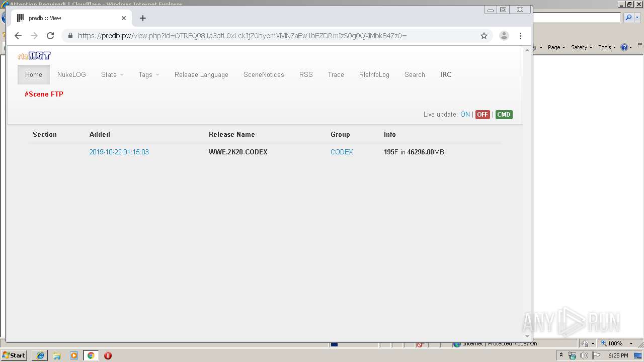Click the Show desktop tray button
This screenshot has height=362, width=644.
click(639, 355)
